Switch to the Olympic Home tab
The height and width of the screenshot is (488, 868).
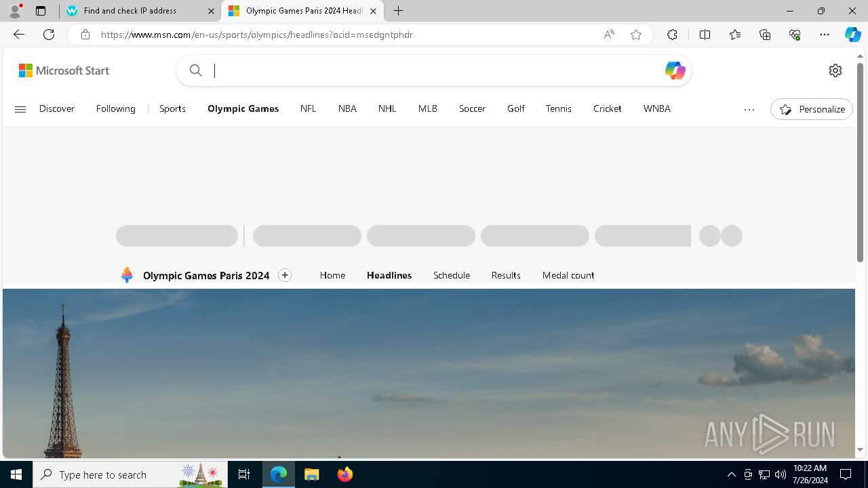[332, 275]
